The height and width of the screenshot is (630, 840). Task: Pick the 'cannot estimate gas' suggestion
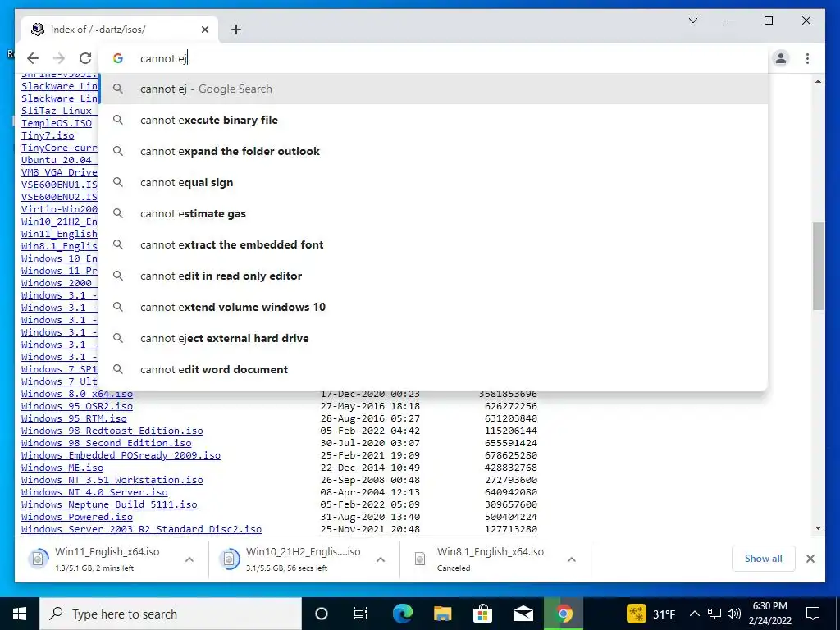pyautogui.click(x=433, y=213)
